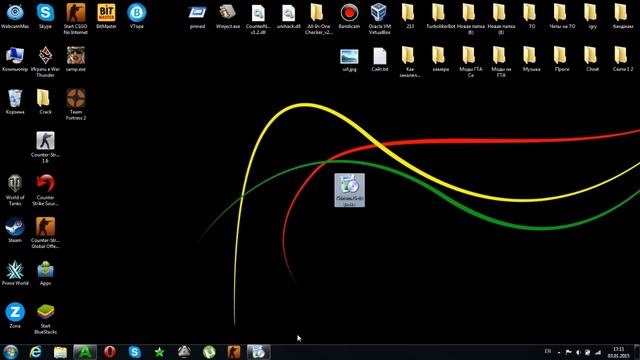640x360 pixels.
Task: Select the Counter-Strike 1.6 shortcut
Action: pyautogui.click(x=45, y=147)
